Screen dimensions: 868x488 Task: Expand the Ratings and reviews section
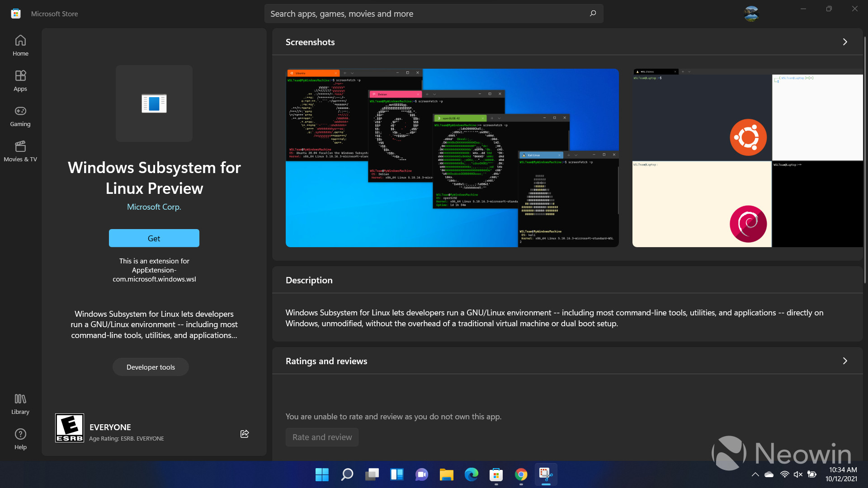pos(845,361)
